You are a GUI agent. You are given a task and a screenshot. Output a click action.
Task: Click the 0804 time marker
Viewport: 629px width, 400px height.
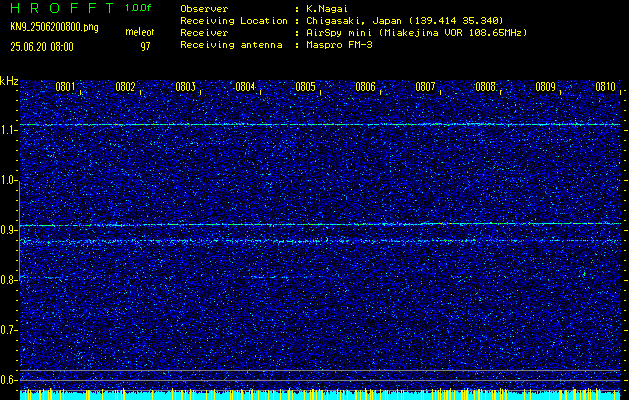pos(245,87)
